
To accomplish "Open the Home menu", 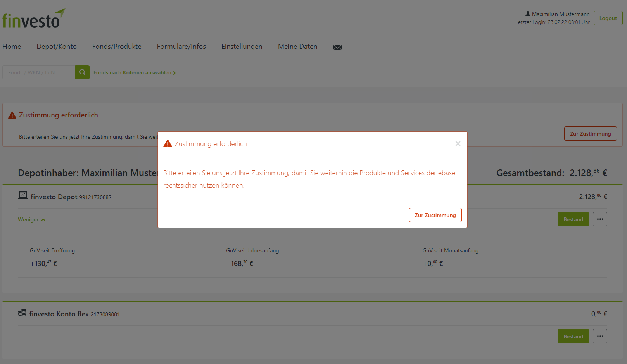I will click(x=12, y=47).
